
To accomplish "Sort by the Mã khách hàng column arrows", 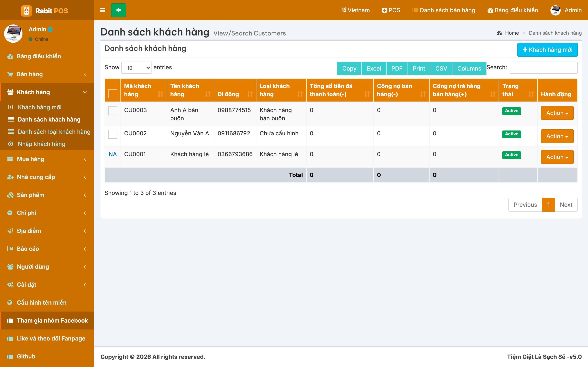I will click(x=160, y=94).
